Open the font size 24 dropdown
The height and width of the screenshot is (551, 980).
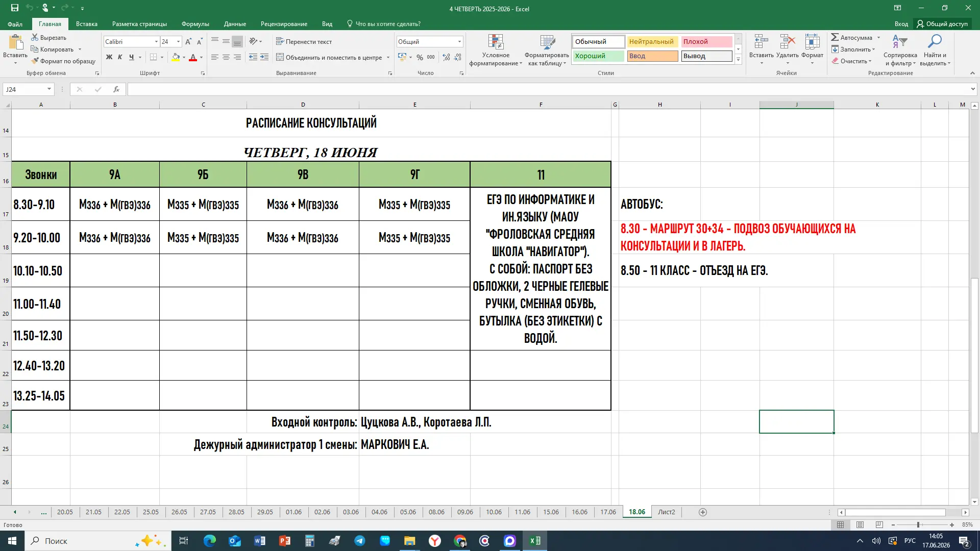(178, 42)
